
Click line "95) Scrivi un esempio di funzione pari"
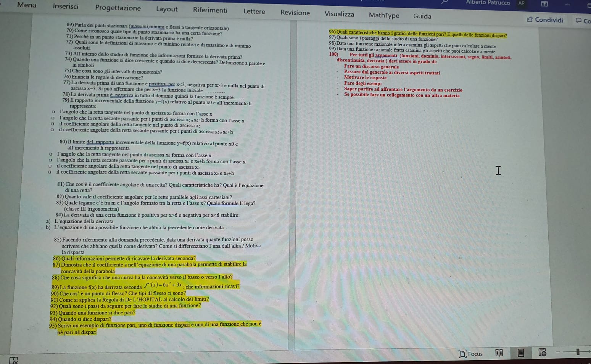155,325
